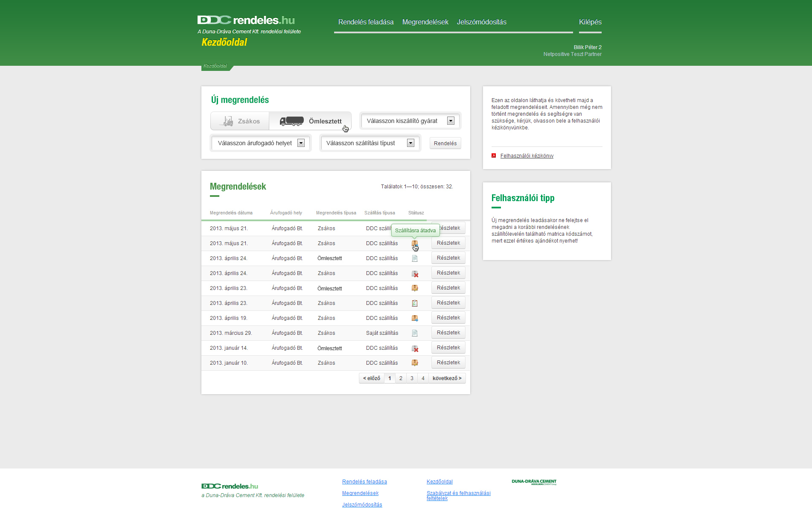Viewport: 812px width, 524px height.
Task: Open the Válasszon kiszállító gyárat dropdown
Action: click(x=410, y=121)
